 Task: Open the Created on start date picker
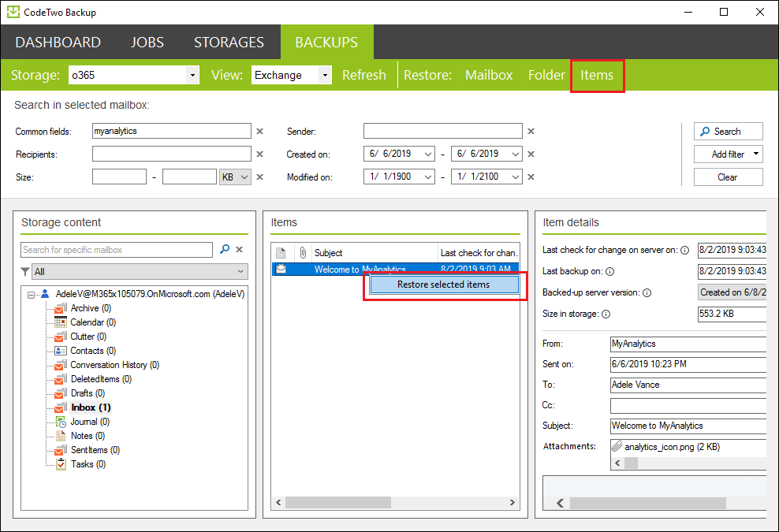tap(428, 154)
